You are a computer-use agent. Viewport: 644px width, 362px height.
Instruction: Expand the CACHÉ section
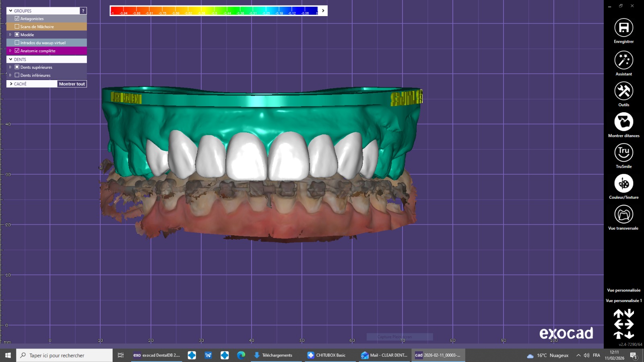[11, 84]
